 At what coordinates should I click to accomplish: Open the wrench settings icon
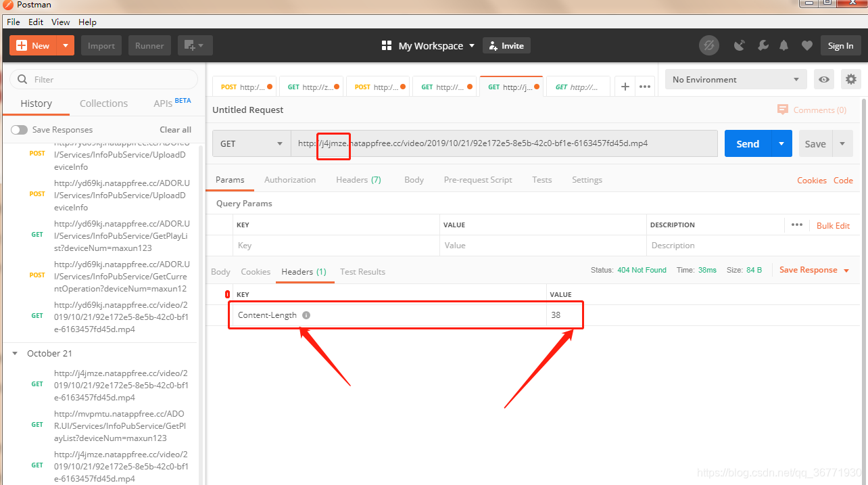tap(763, 46)
